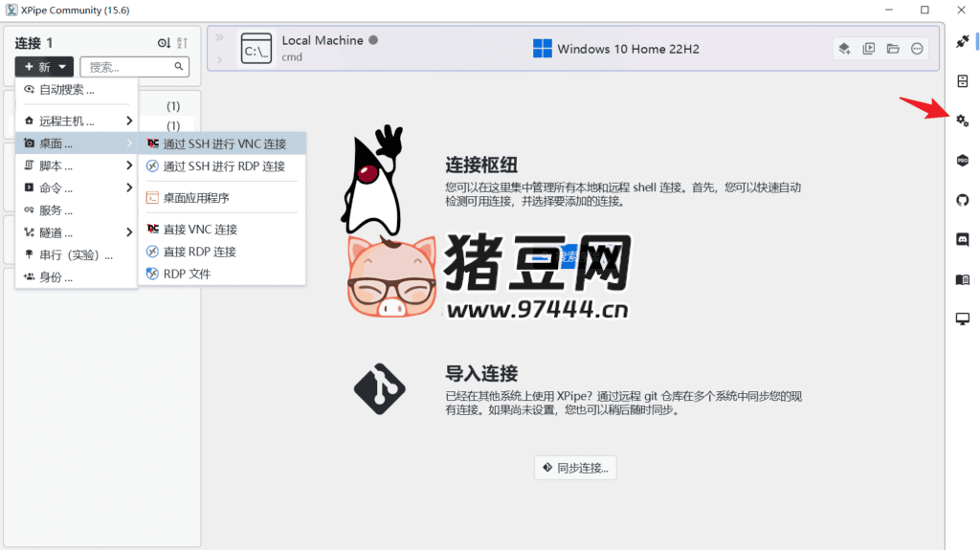
Task: Select 直接 VNC 连接 submenu item
Action: pos(222,230)
